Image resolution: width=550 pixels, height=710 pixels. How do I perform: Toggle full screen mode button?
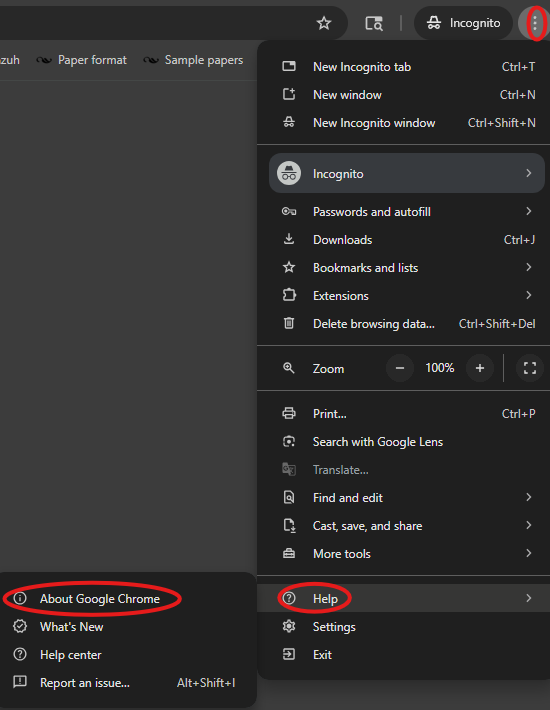530,368
